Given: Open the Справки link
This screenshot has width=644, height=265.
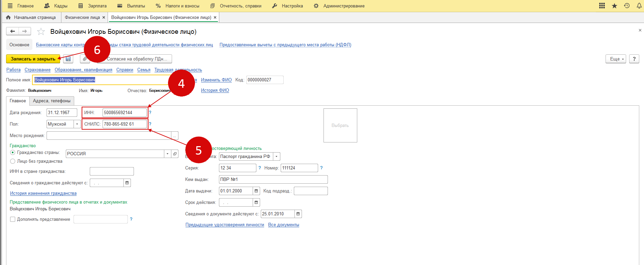Looking at the screenshot, I should [125, 70].
